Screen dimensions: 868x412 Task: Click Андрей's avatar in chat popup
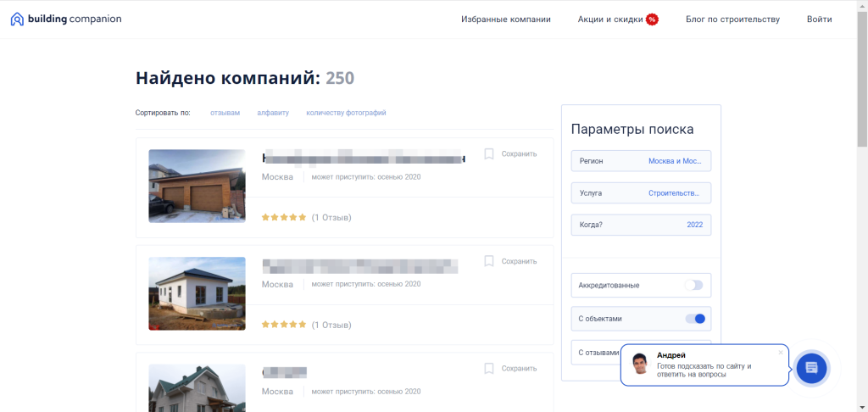click(640, 364)
